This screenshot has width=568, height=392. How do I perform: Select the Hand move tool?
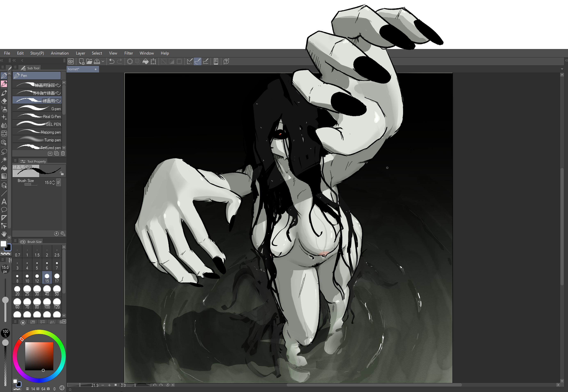click(4, 234)
